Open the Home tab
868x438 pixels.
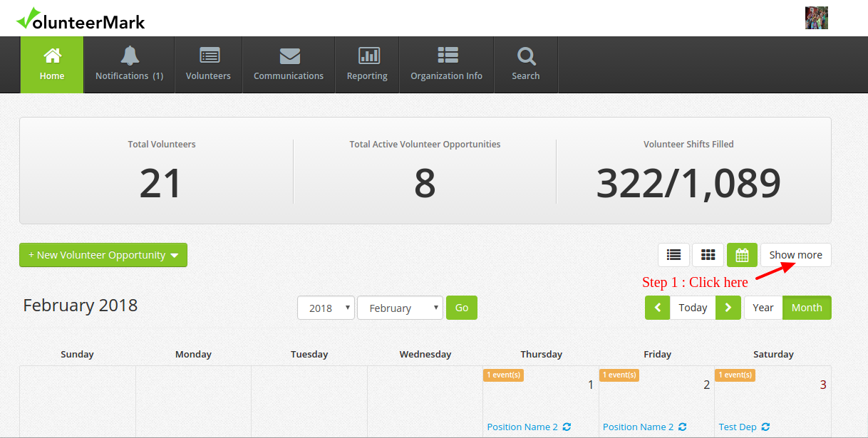(52, 65)
